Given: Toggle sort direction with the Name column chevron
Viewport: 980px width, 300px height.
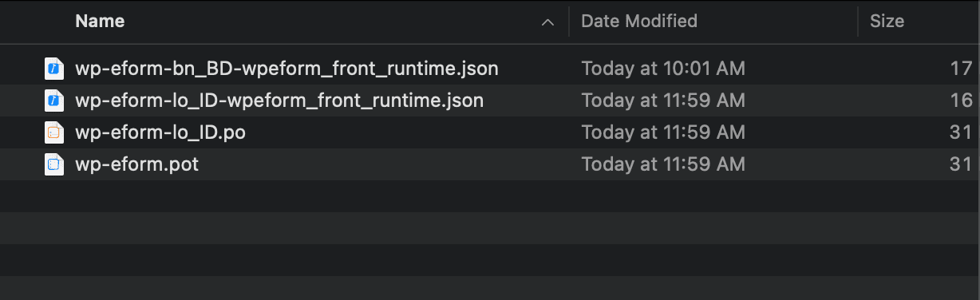Looking at the screenshot, I should [x=547, y=22].
